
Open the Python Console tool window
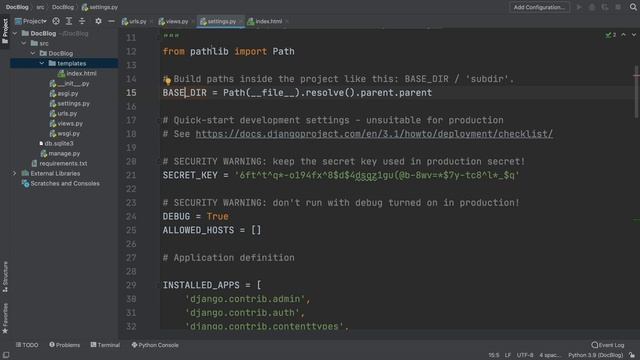click(155, 345)
